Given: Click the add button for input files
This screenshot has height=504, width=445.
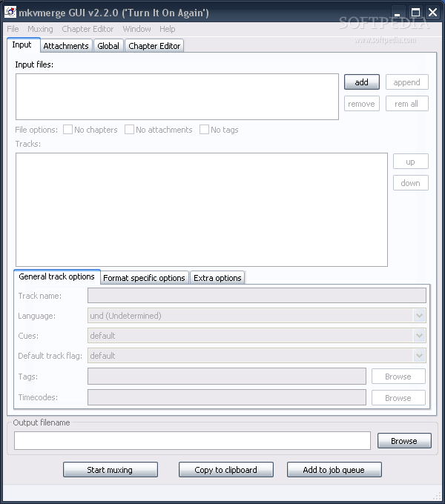Looking at the screenshot, I should click(362, 82).
